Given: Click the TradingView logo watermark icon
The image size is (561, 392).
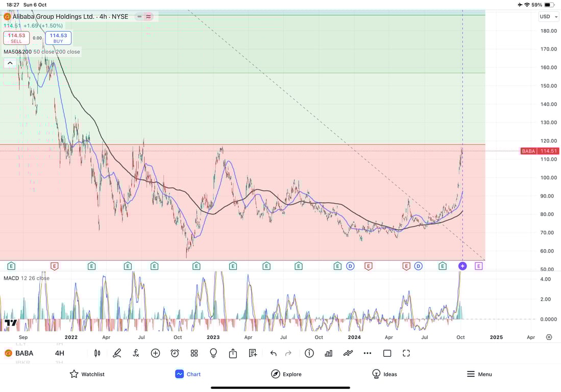Looking at the screenshot, I should tap(11, 323).
